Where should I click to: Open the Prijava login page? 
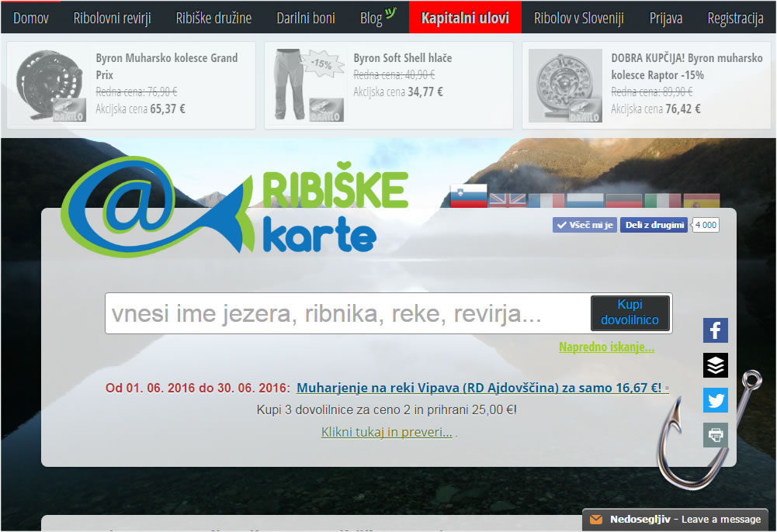[665, 19]
